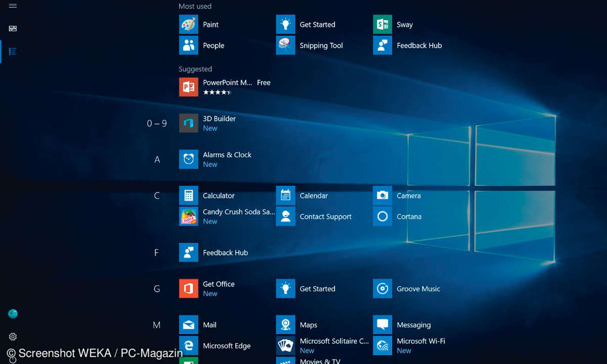
Task: Launch Paint from Most used
Action: (189, 24)
